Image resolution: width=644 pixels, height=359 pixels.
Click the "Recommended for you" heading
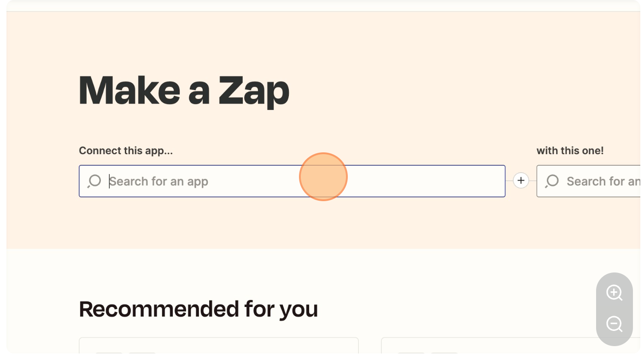tap(198, 309)
